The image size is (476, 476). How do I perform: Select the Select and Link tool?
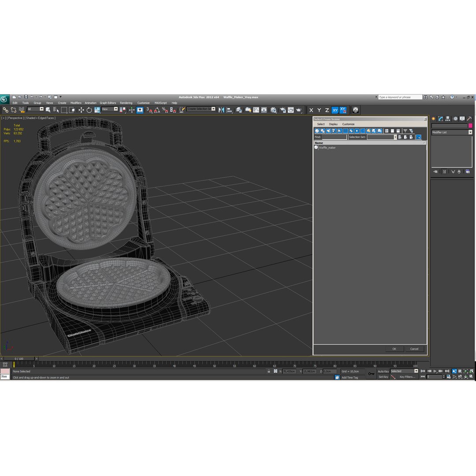coord(5,110)
